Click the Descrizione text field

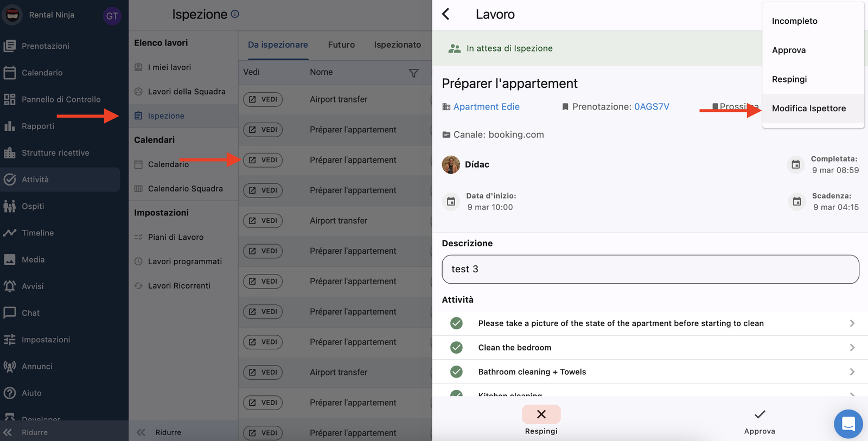650,269
